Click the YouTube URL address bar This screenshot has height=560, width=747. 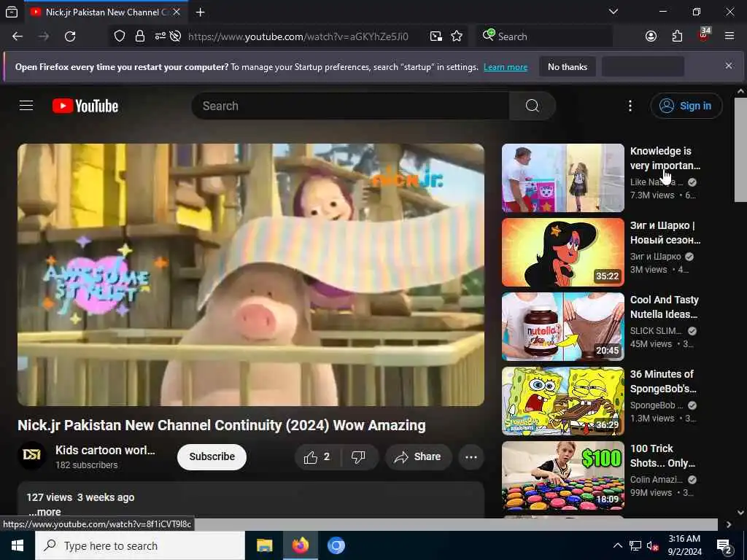[x=298, y=36]
